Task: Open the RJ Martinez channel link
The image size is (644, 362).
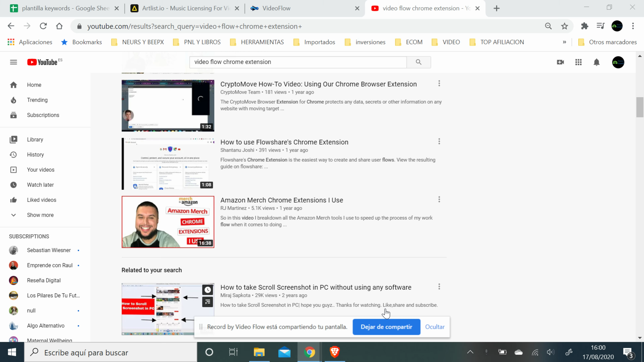Action: (x=233, y=208)
